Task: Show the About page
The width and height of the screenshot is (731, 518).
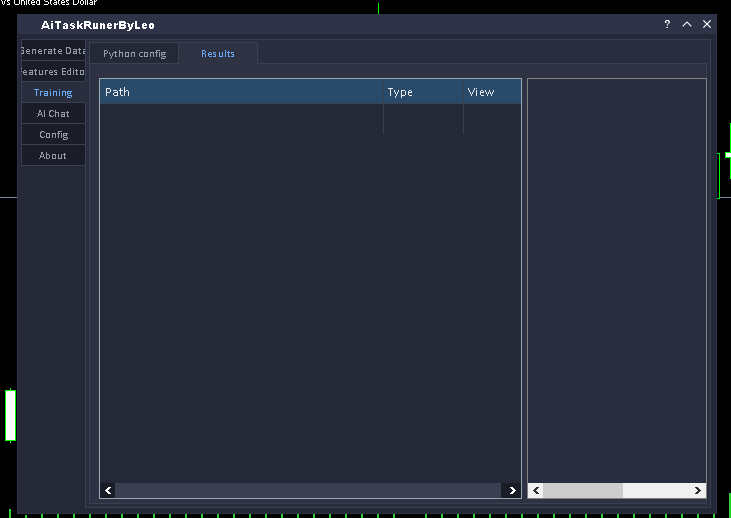Action: pos(53,156)
